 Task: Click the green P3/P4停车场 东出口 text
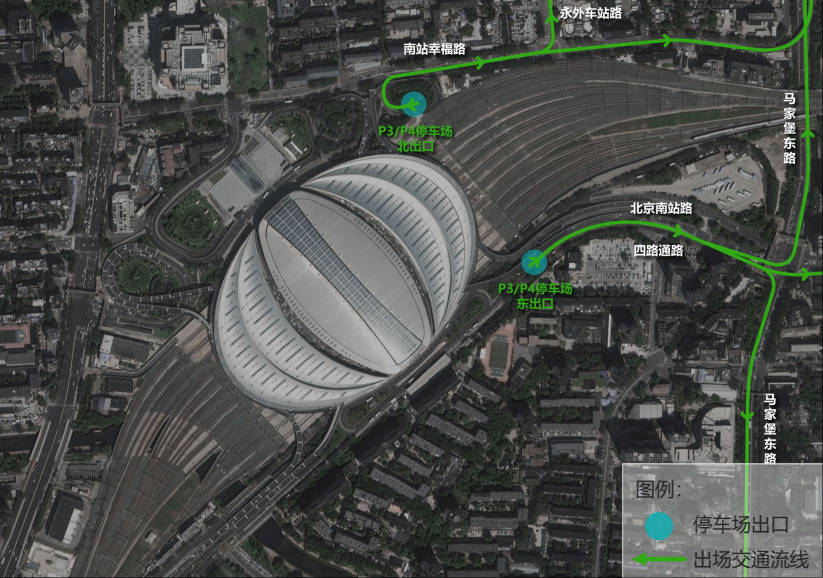coord(535,296)
